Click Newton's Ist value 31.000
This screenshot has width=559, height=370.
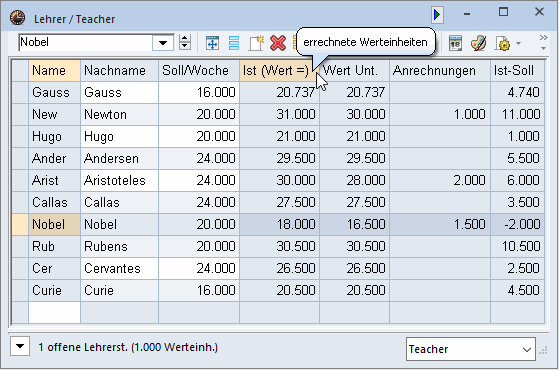pyautogui.click(x=280, y=115)
